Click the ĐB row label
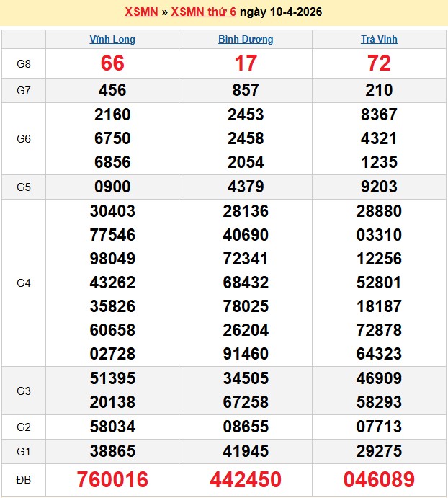 click(x=24, y=480)
